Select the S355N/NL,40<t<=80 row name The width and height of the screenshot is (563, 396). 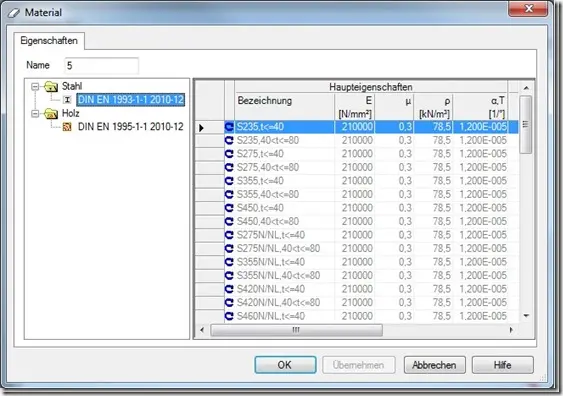click(x=279, y=276)
